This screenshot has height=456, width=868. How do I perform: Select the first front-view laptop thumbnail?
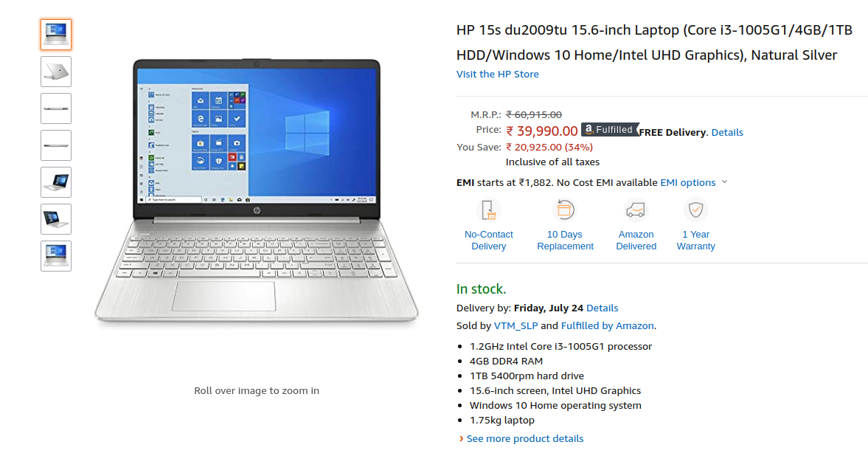tap(56, 35)
